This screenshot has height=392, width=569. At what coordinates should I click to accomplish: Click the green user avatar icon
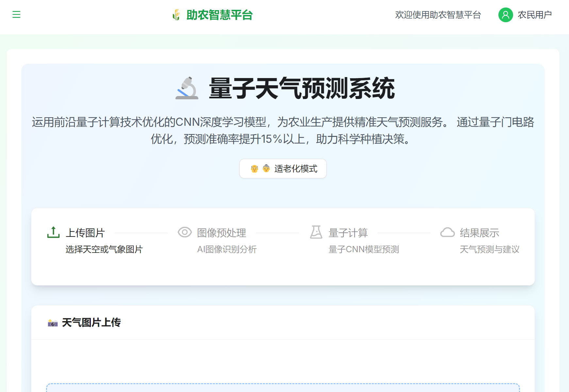[506, 15]
